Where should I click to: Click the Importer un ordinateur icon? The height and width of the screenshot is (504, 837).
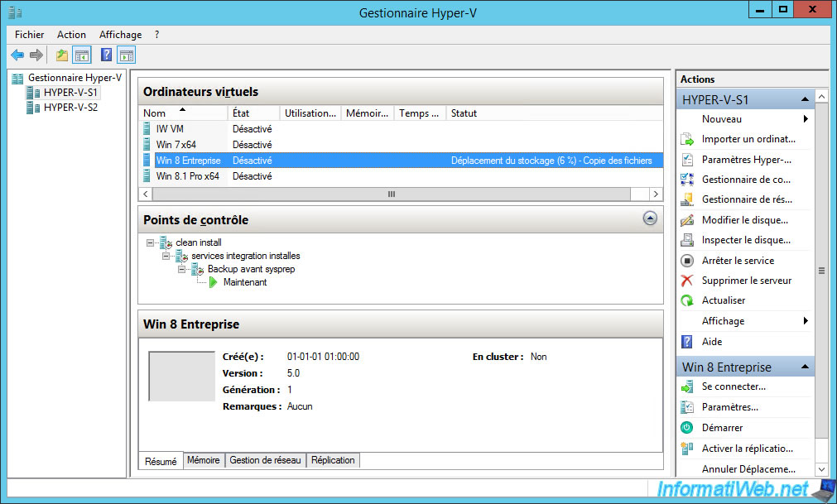pyautogui.click(x=687, y=139)
